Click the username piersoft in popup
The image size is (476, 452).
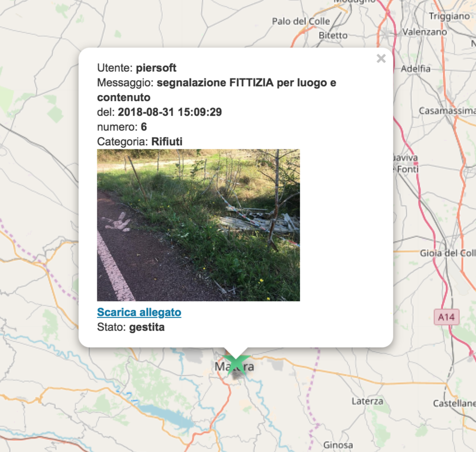pyautogui.click(x=156, y=68)
